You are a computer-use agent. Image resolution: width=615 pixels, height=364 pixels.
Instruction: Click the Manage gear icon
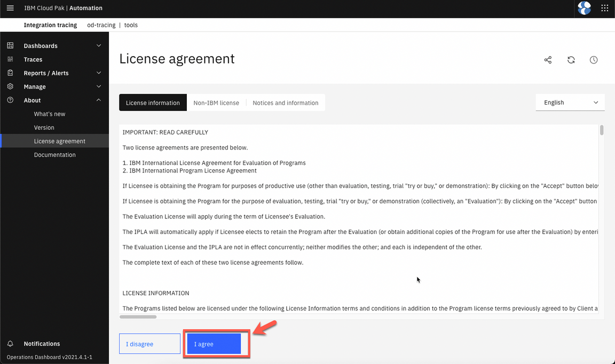pos(10,86)
